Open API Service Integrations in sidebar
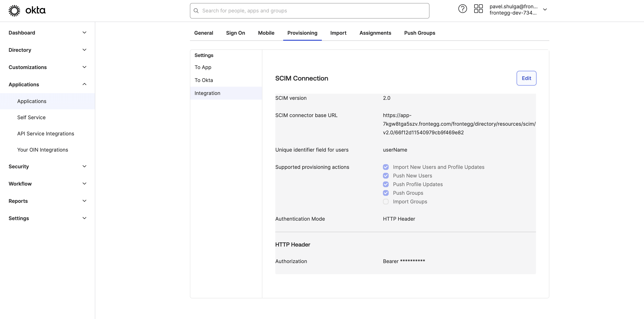This screenshot has height=319, width=644. coord(47,134)
